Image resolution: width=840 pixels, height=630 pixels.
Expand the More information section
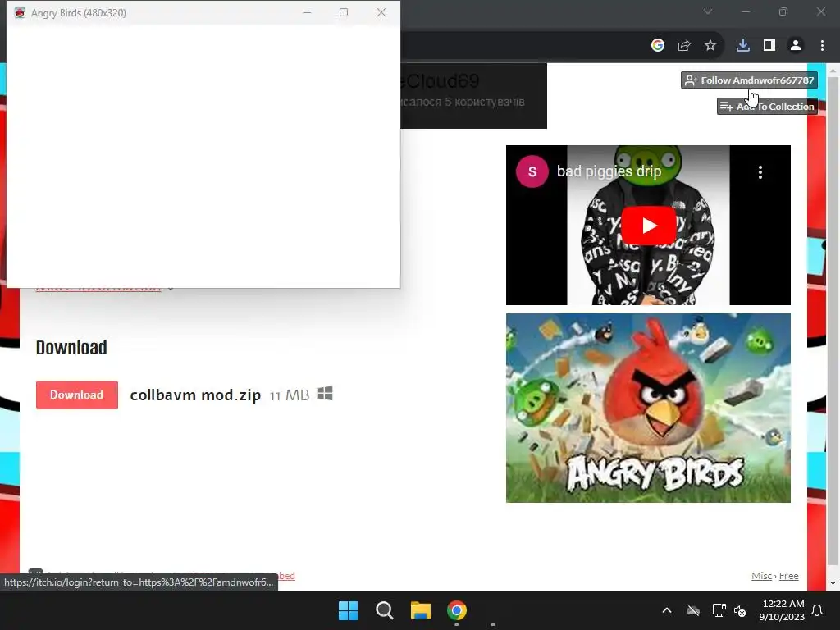coord(98,288)
